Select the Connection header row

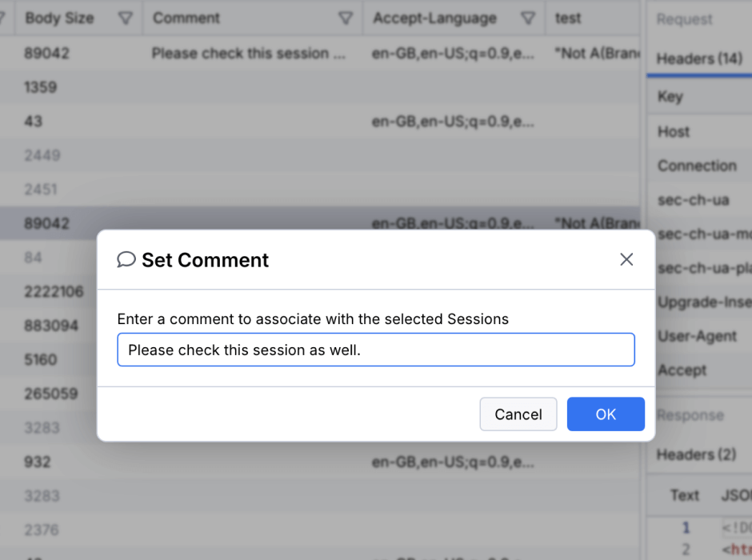pos(699,166)
